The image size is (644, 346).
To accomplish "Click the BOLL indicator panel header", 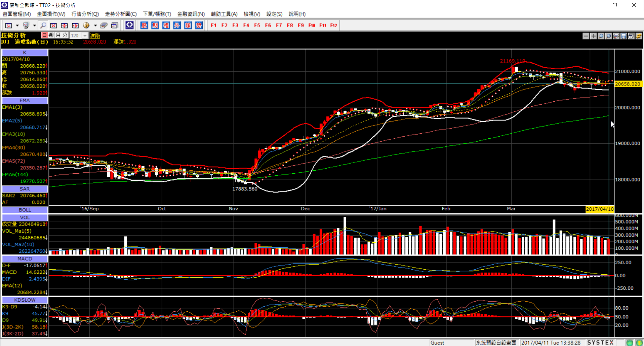I will [x=25, y=210].
